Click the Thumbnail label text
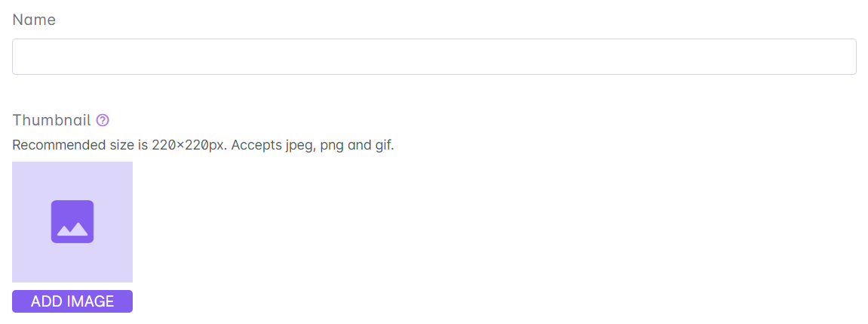 (51, 120)
